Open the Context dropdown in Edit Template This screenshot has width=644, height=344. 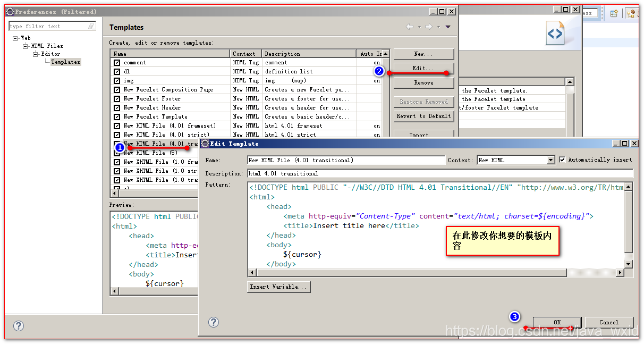pyautogui.click(x=551, y=160)
